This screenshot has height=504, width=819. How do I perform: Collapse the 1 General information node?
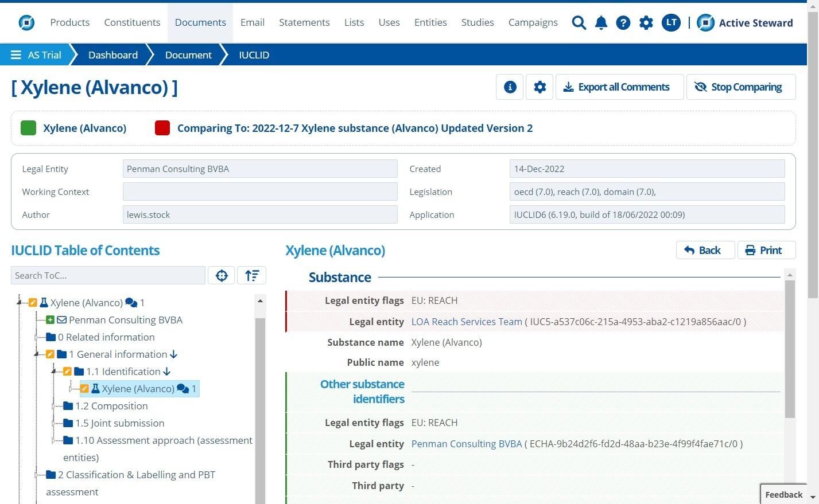pos(37,354)
